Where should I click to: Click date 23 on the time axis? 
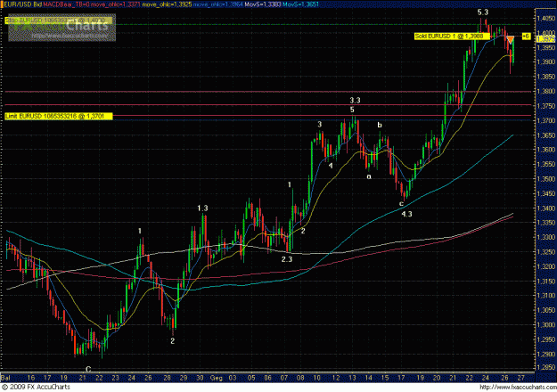(x=116, y=378)
